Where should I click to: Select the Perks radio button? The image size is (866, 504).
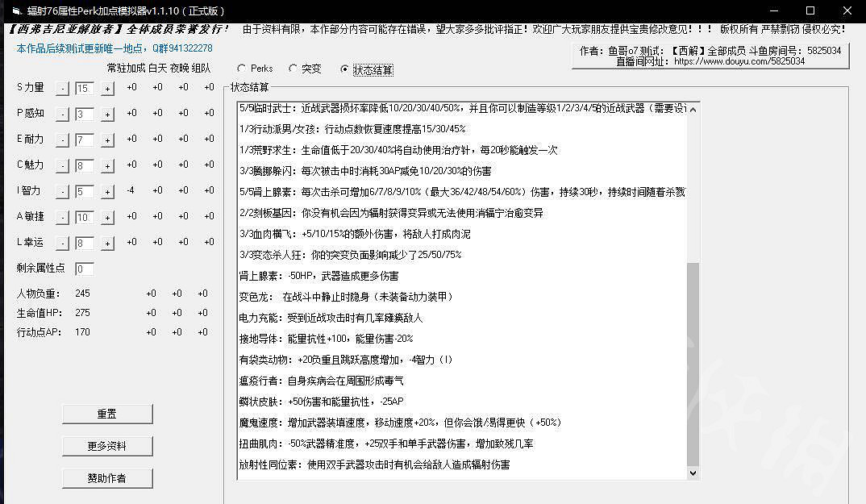tap(242, 69)
